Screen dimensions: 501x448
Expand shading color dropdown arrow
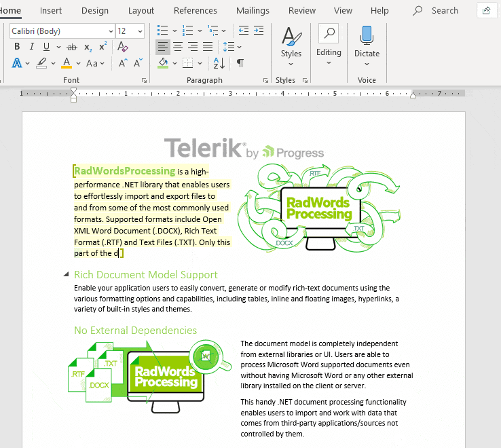coord(174,63)
